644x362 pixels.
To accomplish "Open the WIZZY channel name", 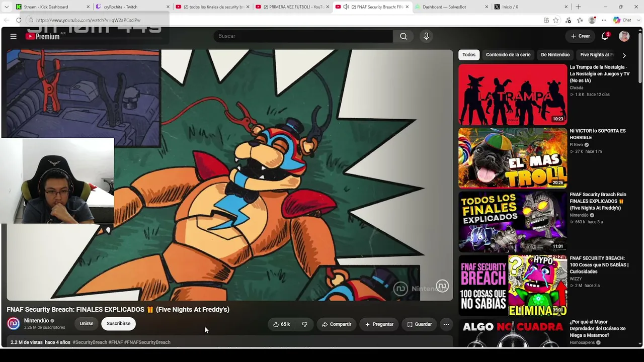I will click(x=576, y=279).
